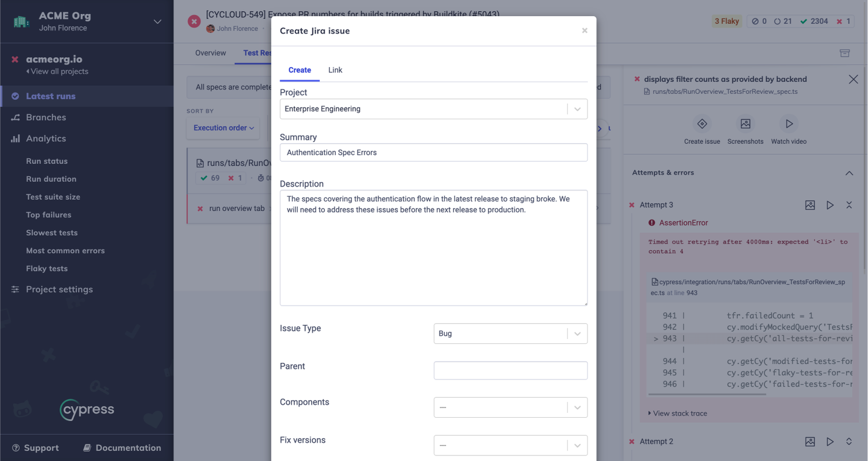Open Test suite size analytics
Image resolution: width=868 pixels, height=461 pixels.
53,196
